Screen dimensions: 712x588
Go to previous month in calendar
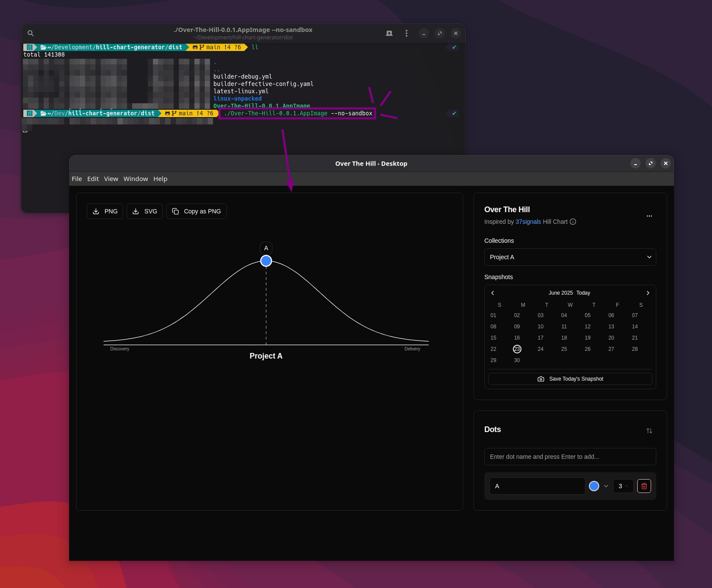[x=493, y=293]
